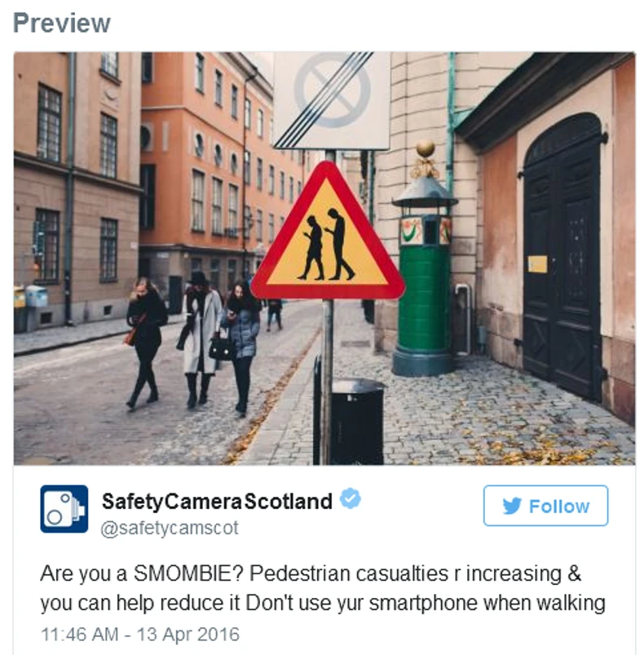Click the Twitter bird icon on Follow
Image resolution: width=644 pixels, height=655 pixels.
[512, 506]
